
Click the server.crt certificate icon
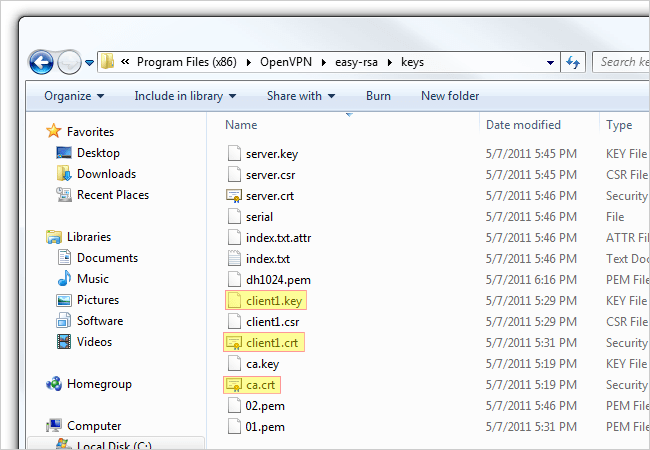(x=234, y=195)
